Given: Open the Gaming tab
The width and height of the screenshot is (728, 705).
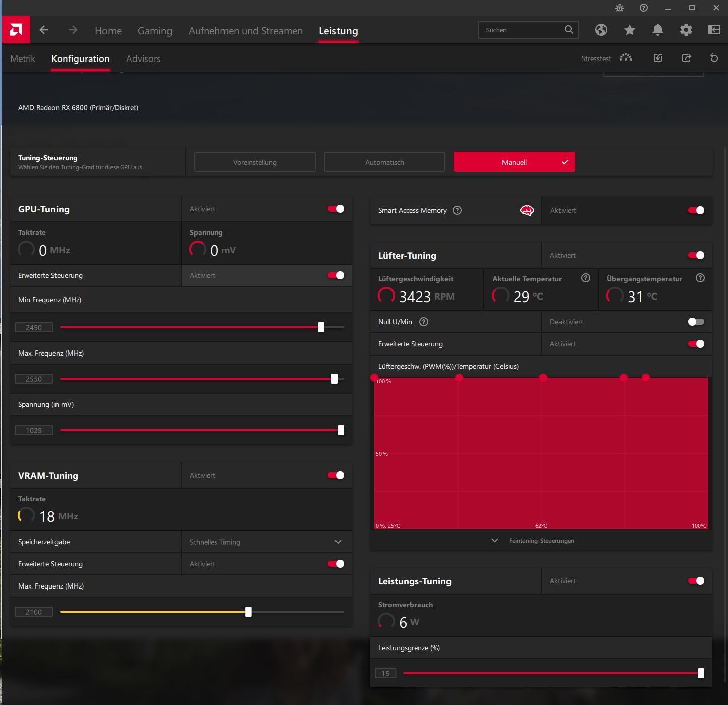Looking at the screenshot, I should pos(155,31).
